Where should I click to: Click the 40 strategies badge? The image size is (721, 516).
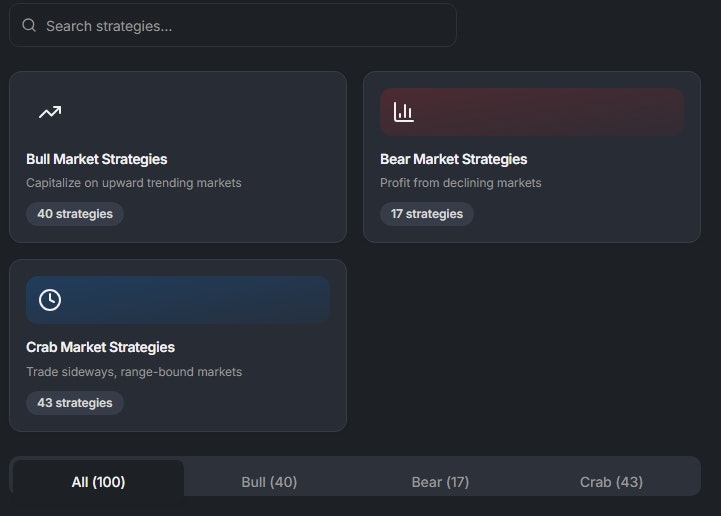[75, 214]
